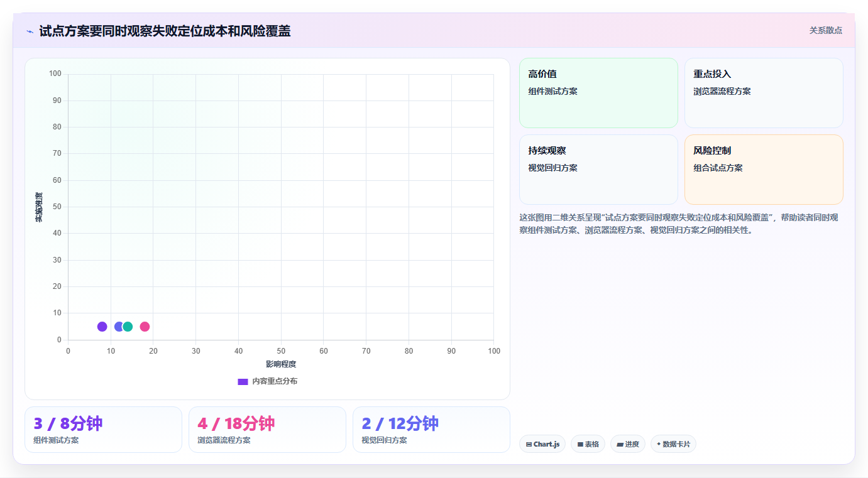Click 视觉回归方案 in the 持续观察 card
The image size is (868, 478).
coord(552,168)
